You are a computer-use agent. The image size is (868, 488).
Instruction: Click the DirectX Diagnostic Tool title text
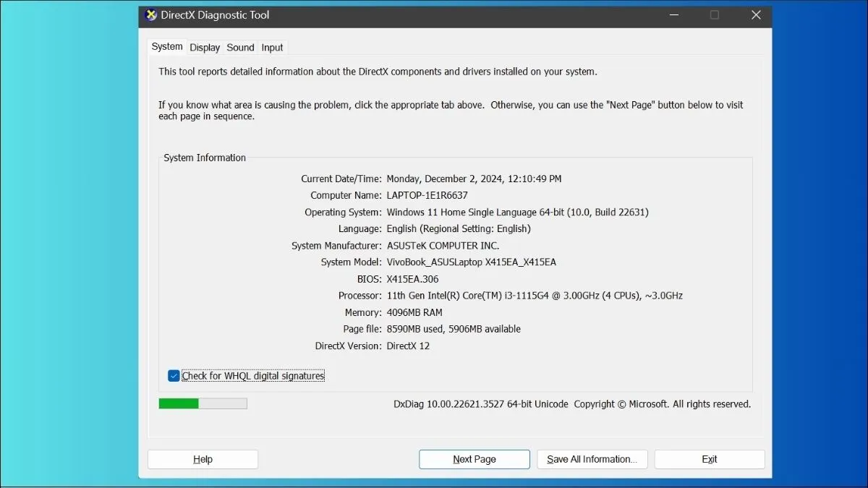click(x=215, y=15)
